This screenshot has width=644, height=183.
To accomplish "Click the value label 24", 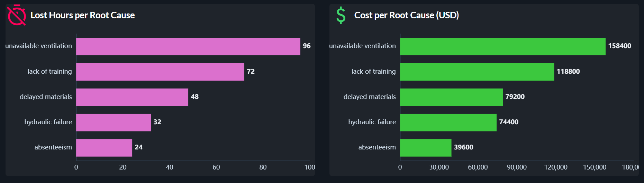I will click(138, 147).
